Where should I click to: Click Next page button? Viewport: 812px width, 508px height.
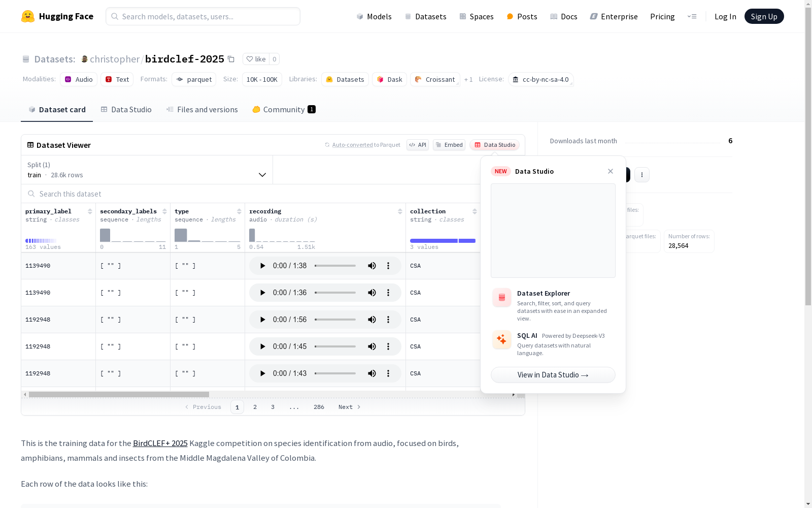(x=350, y=407)
